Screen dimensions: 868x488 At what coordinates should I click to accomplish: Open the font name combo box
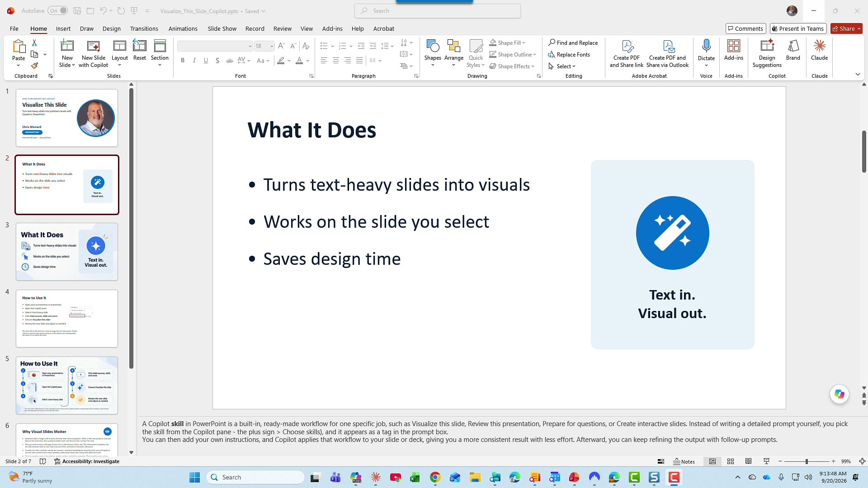[x=215, y=46]
